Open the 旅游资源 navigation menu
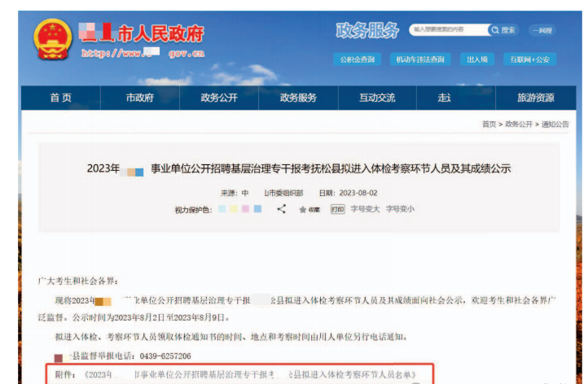This screenshot has width=588, height=384. [x=535, y=98]
